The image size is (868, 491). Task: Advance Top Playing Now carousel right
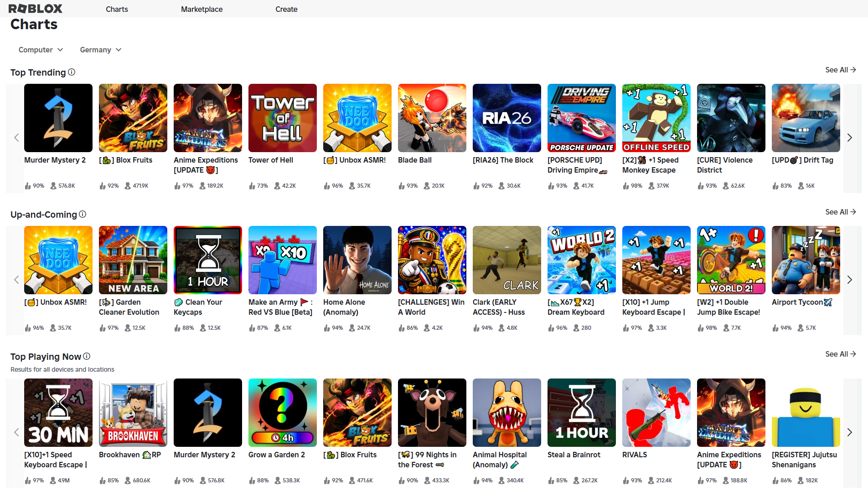(849, 432)
